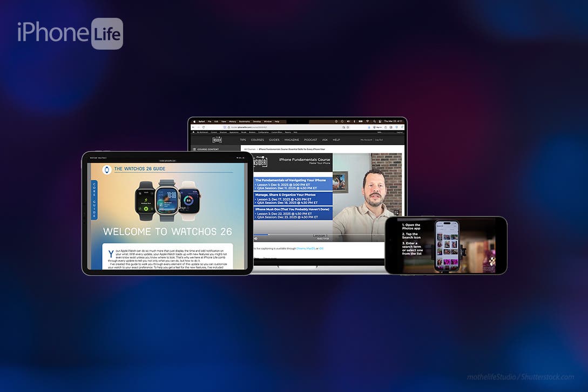Viewport: 588px width, 392px height.
Task: Click the video volume speaker icon
Action: point(255,238)
